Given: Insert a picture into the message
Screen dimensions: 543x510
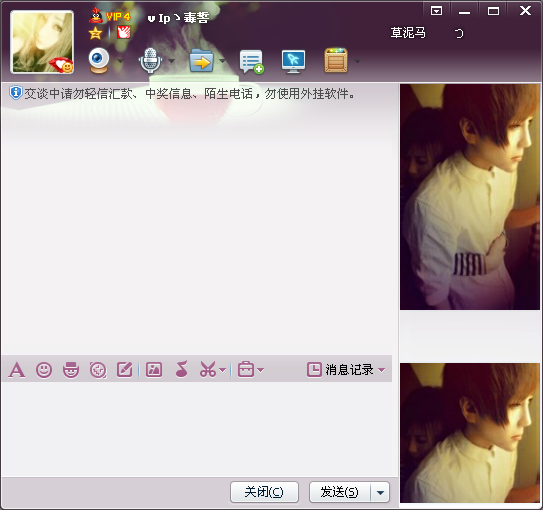Looking at the screenshot, I should coord(154,369).
